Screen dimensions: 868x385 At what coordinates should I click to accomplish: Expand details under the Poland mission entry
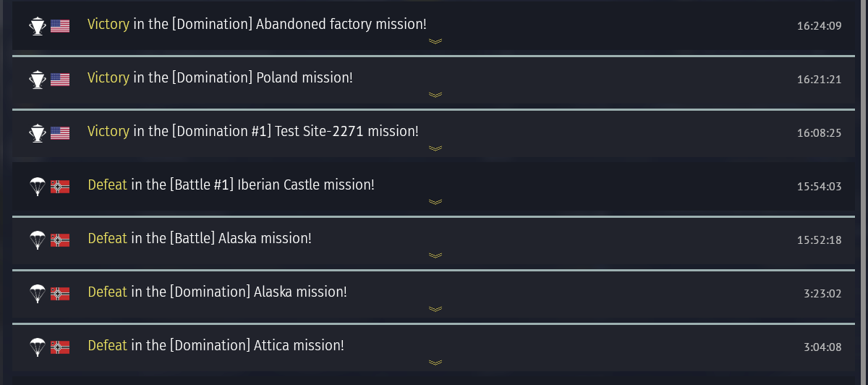(435, 95)
